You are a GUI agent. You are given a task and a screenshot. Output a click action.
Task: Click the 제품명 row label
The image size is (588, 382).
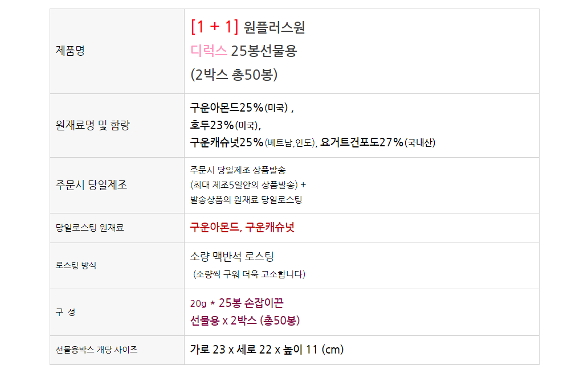click(70, 51)
